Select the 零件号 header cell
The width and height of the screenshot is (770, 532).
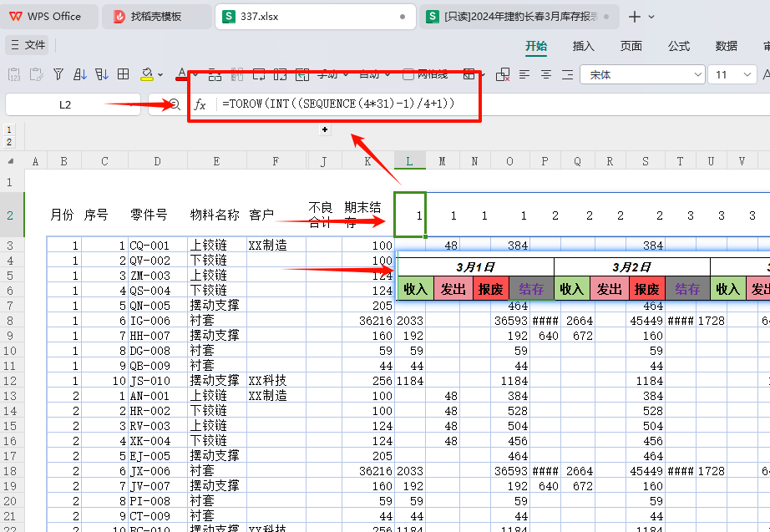pos(157,215)
